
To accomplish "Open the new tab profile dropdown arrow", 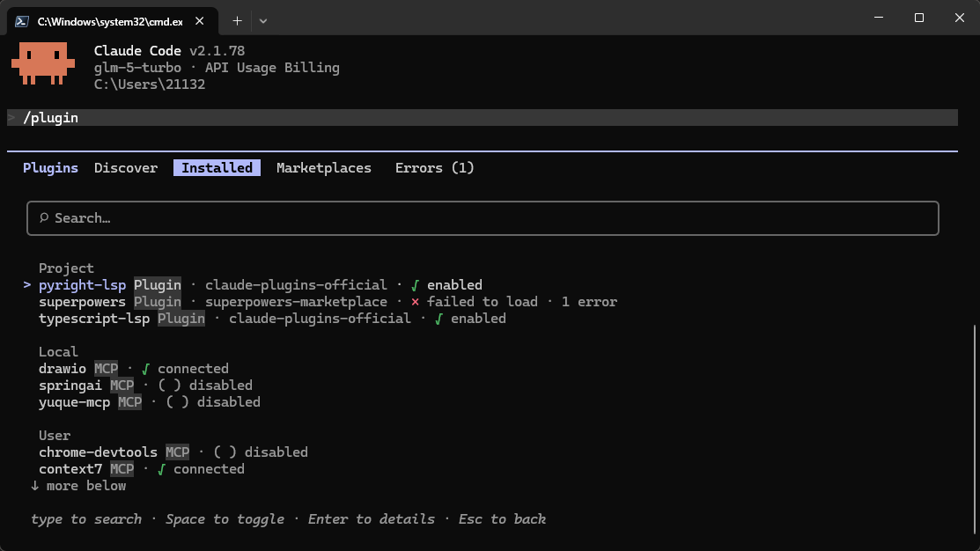I will [263, 21].
